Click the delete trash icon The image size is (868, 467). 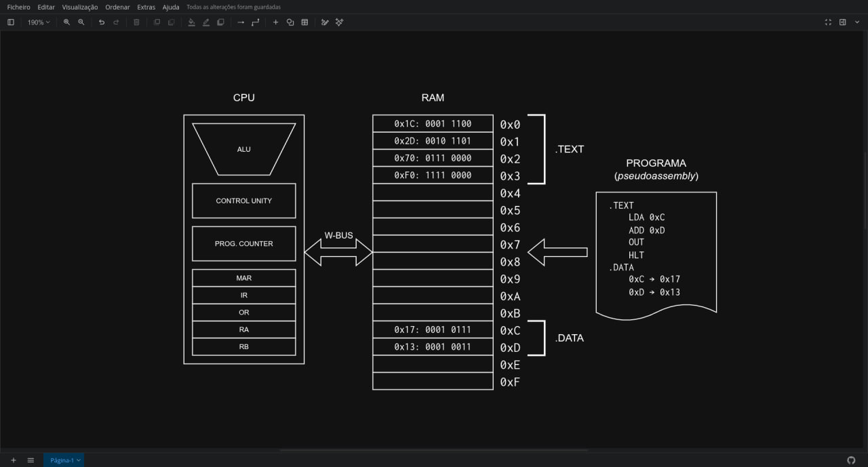(136, 22)
